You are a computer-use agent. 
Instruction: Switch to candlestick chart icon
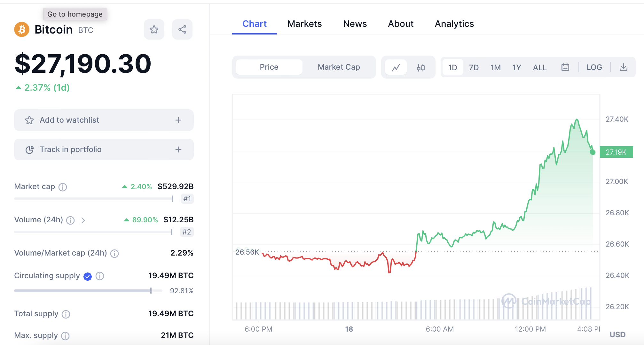pos(421,67)
